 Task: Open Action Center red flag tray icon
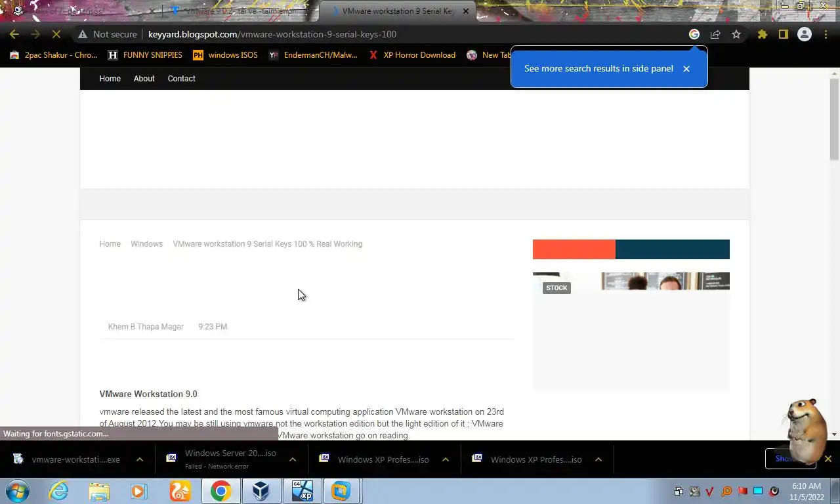(742, 491)
